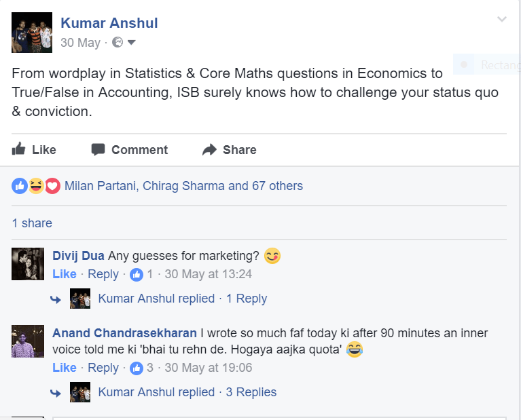Expand the 3 Replies thread under Anand's comment

251,392
